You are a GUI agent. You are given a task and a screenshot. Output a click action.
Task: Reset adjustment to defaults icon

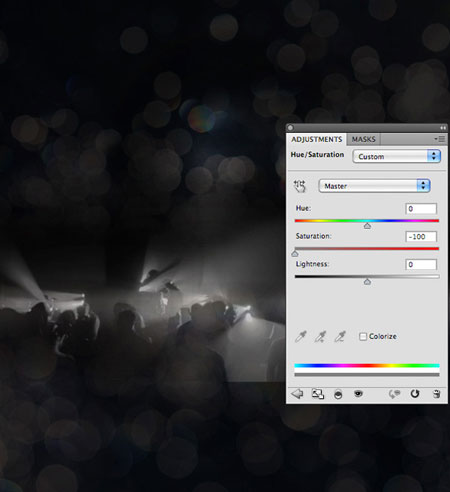click(x=415, y=394)
